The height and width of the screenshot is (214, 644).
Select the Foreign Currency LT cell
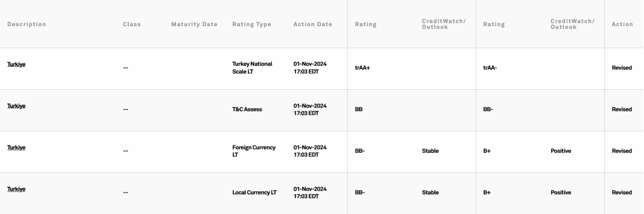(x=254, y=151)
